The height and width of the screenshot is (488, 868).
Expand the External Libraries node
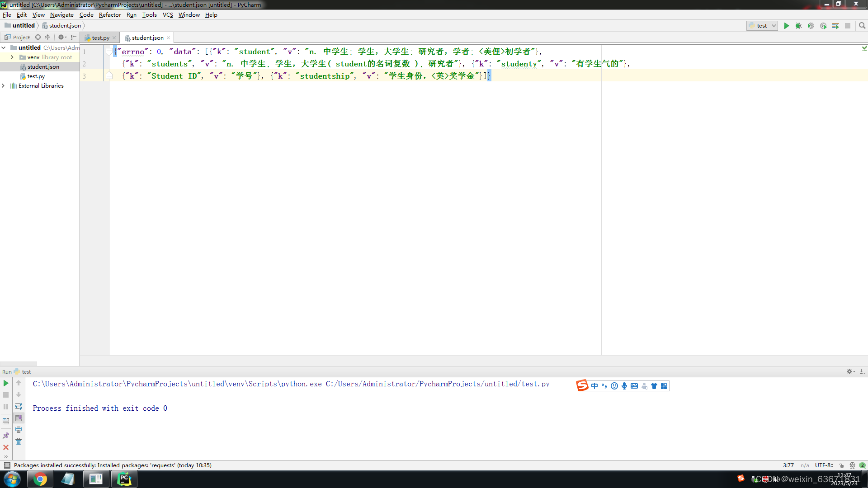click(4, 86)
